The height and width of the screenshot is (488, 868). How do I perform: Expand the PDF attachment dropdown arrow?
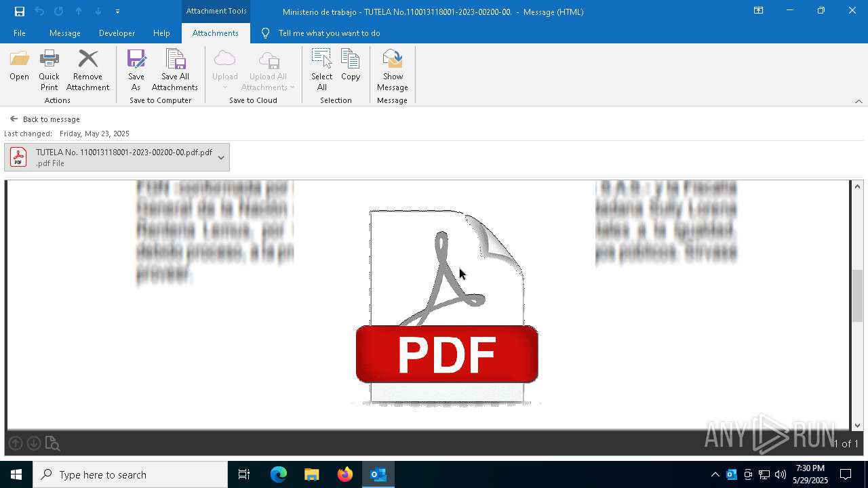pos(221,157)
